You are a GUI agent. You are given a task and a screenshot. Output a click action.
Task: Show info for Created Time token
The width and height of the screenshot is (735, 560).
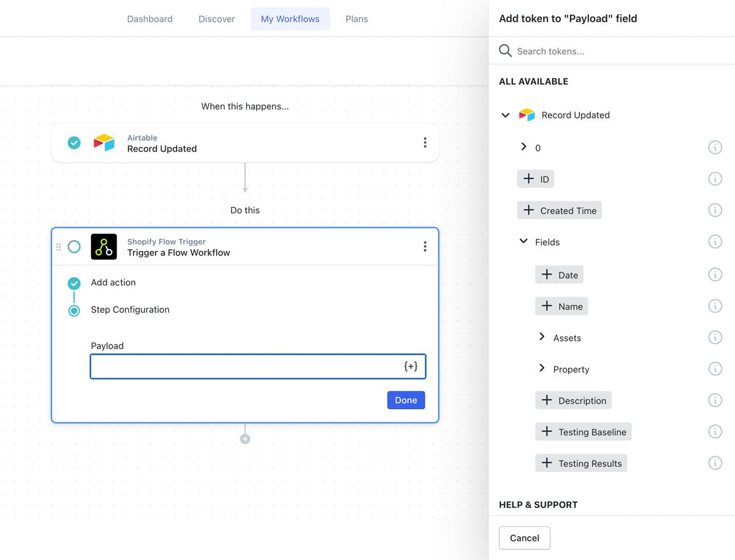(x=715, y=210)
